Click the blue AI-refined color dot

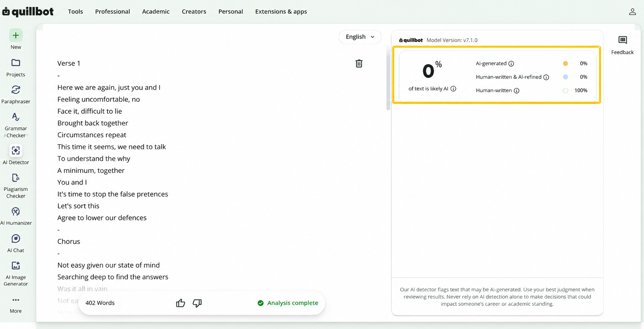tap(566, 77)
